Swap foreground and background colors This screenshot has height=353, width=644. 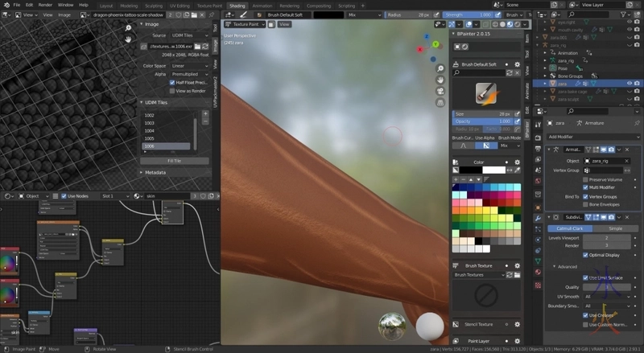tap(510, 170)
